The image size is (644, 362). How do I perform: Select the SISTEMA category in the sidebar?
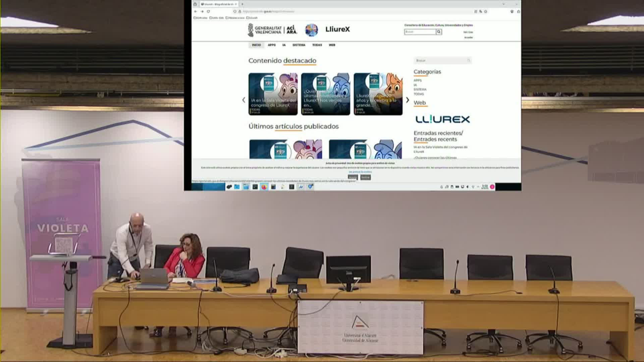click(x=420, y=89)
